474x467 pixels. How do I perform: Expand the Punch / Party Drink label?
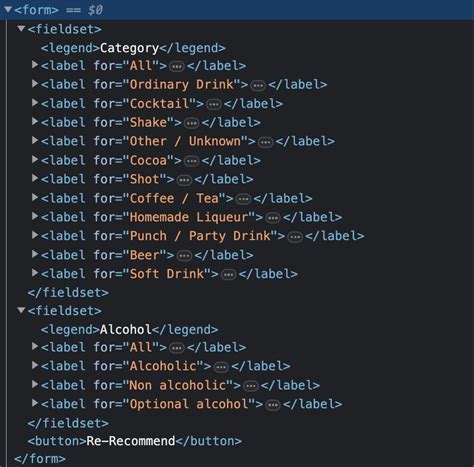click(35, 235)
